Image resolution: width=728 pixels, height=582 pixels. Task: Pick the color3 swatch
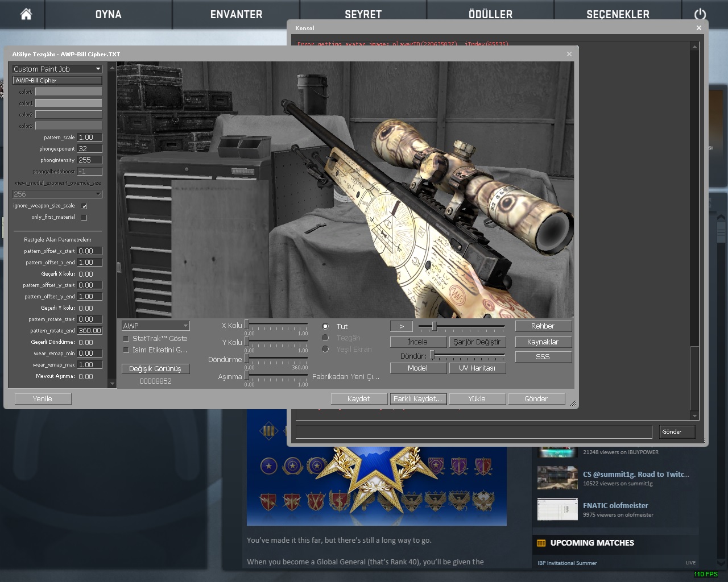pos(68,126)
